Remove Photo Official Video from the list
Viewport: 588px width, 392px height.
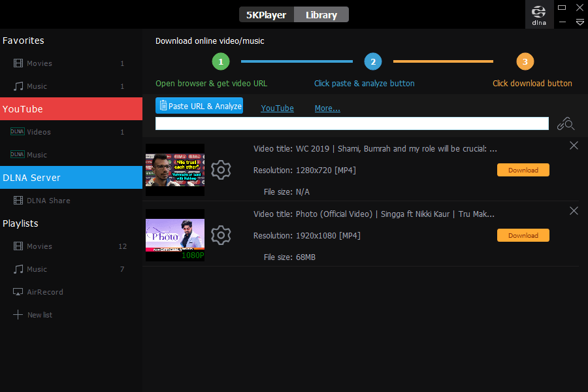(x=574, y=211)
